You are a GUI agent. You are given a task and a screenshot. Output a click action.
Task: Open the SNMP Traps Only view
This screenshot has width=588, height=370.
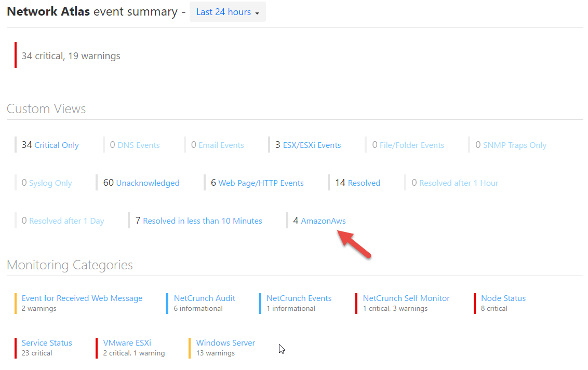click(515, 145)
